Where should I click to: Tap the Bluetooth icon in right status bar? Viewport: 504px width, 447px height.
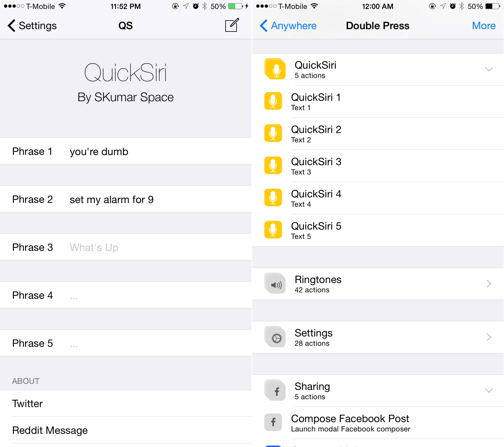click(x=462, y=6)
